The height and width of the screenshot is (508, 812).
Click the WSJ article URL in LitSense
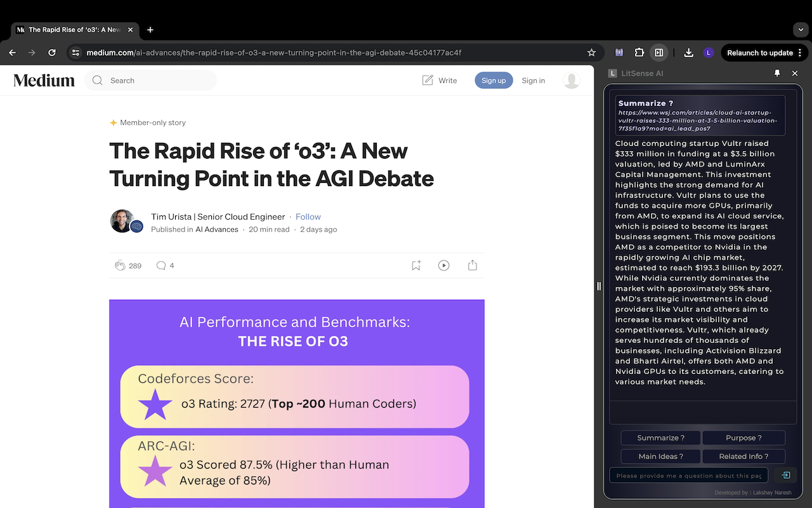coord(697,121)
